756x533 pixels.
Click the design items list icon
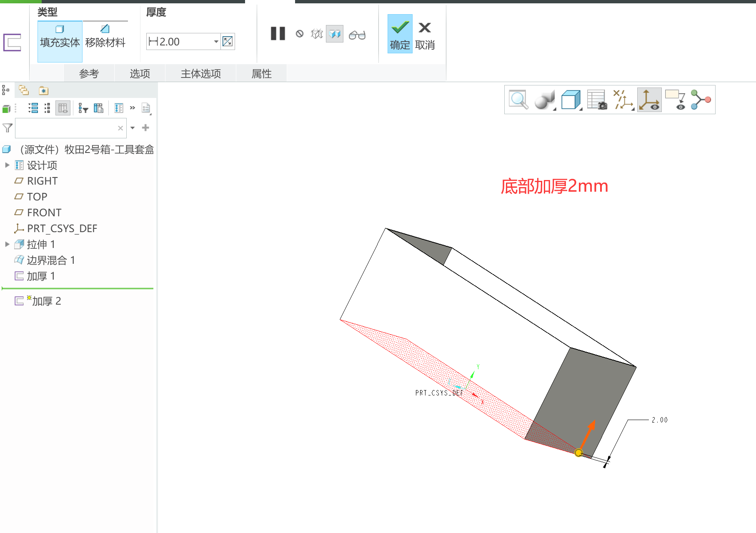click(x=119, y=108)
